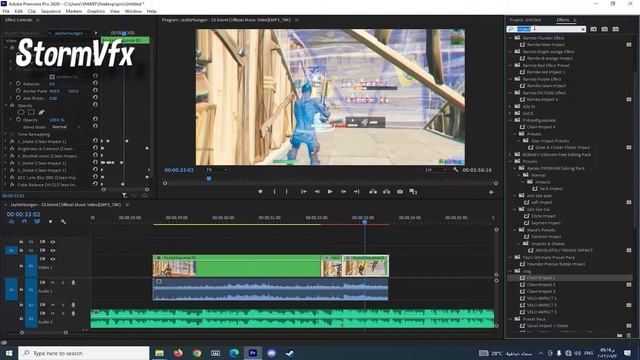Open comparison view button in program monitor
Viewport: 640px width, 360px height.
click(413, 191)
